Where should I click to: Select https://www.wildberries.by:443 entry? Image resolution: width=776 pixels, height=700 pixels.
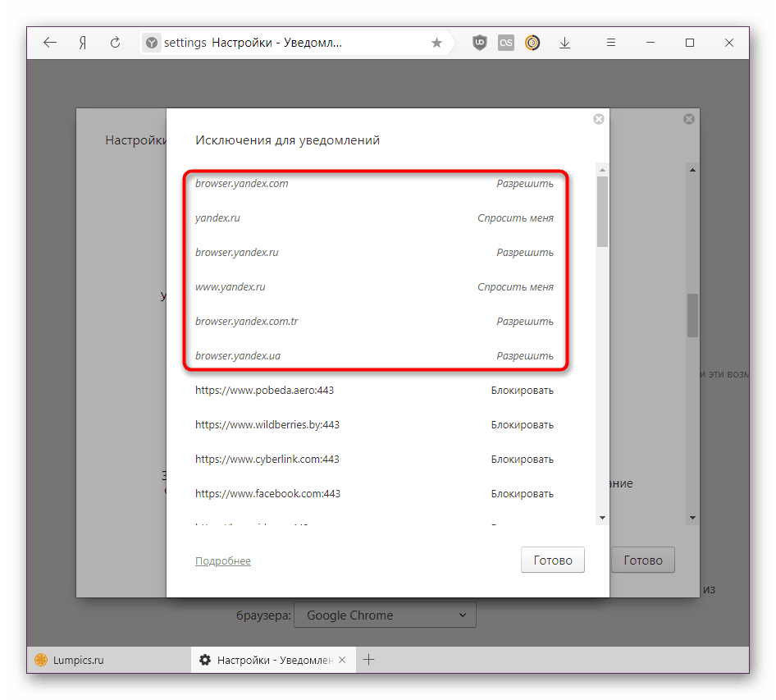tap(267, 425)
